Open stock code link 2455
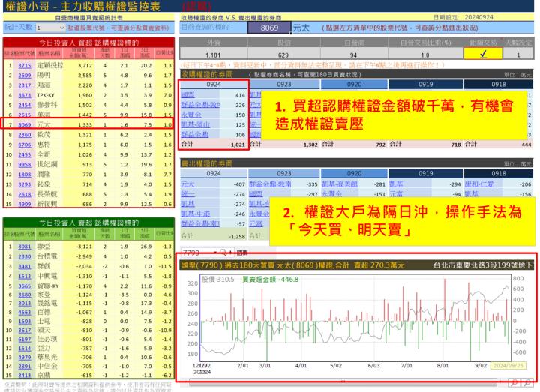The width and height of the screenshot is (540, 392). tap(25, 155)
